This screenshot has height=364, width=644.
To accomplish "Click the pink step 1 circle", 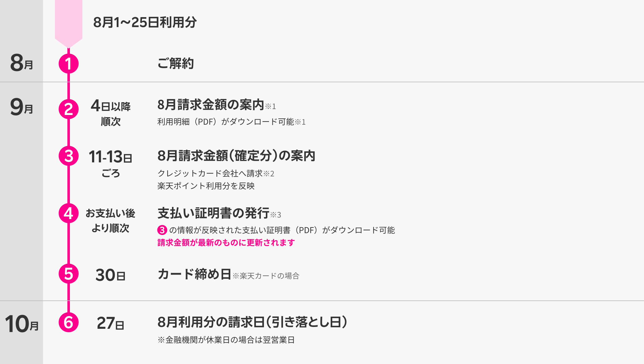I will click(69, 64).
